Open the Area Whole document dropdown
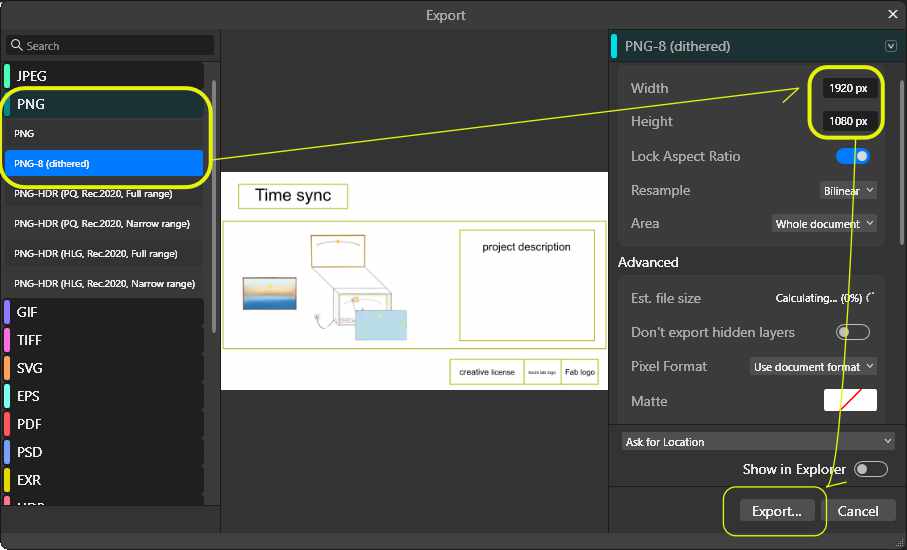This screenshot has height=550, width=907. pos(824,224)
